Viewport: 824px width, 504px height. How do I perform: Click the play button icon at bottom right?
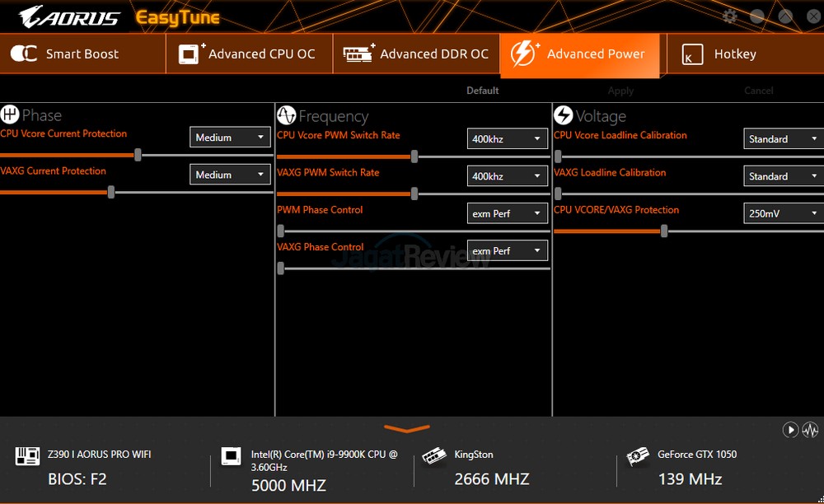coord(790,430)
